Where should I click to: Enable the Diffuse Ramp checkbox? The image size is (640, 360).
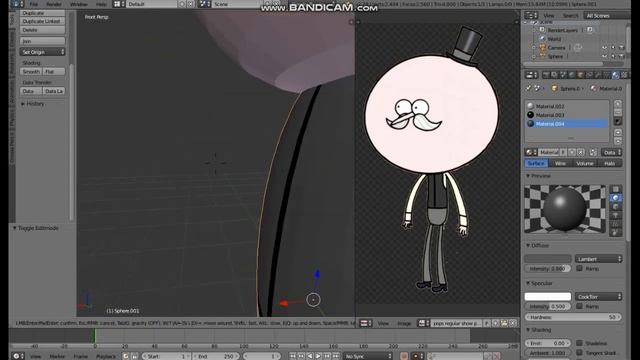click(x=579, y=268)
